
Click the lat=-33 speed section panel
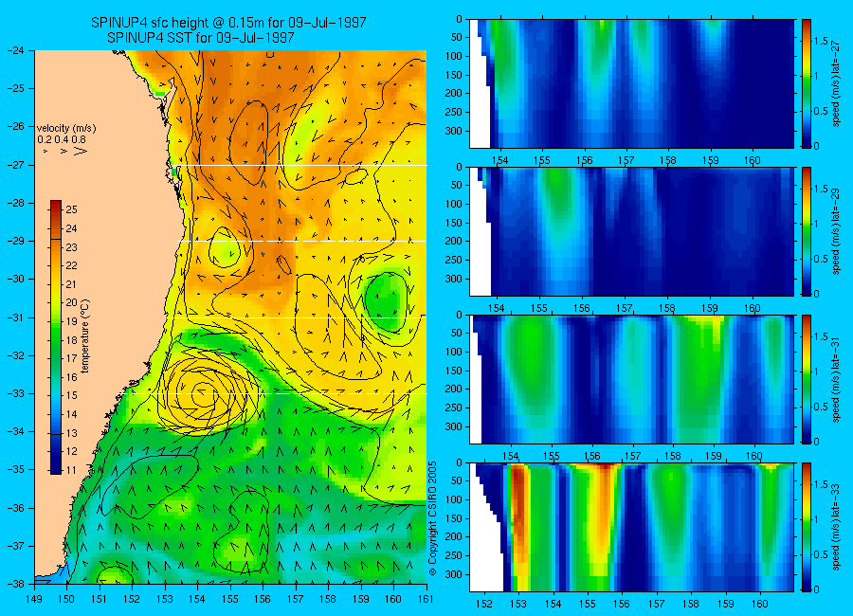click(631, 527)
